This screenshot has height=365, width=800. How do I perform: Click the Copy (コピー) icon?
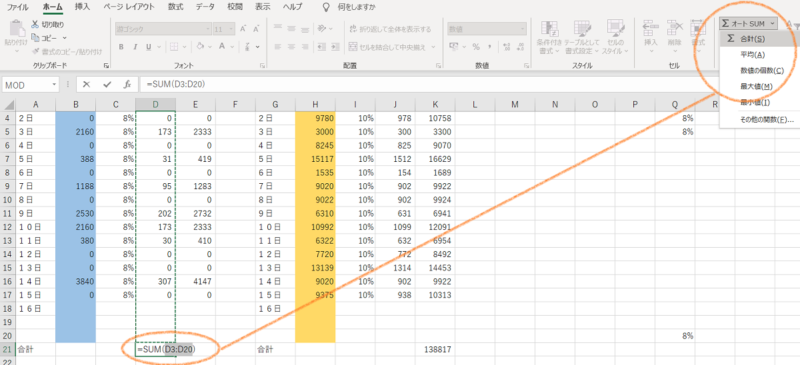(35, 38)
